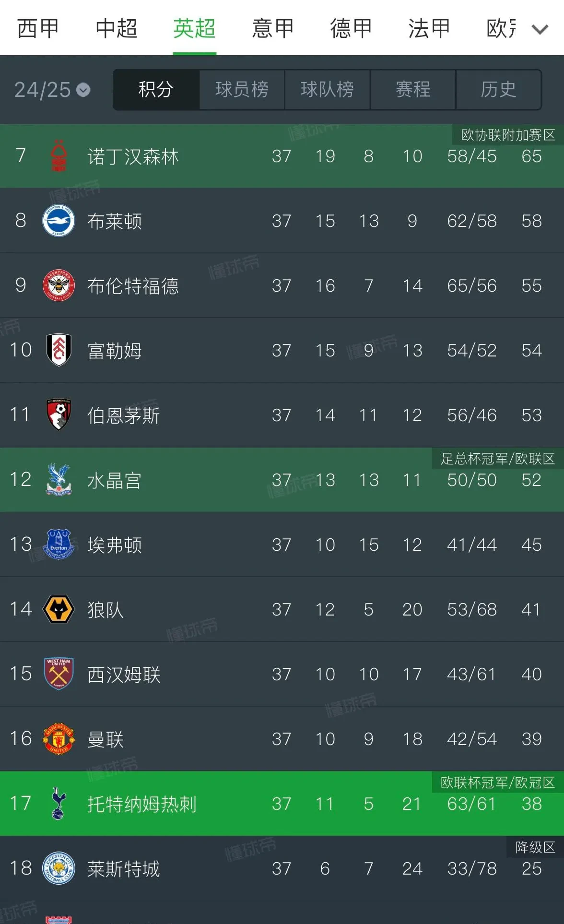564x924 pixels.
Task: Click the West Ham crossed hammers crest
Action: [59, 675]
